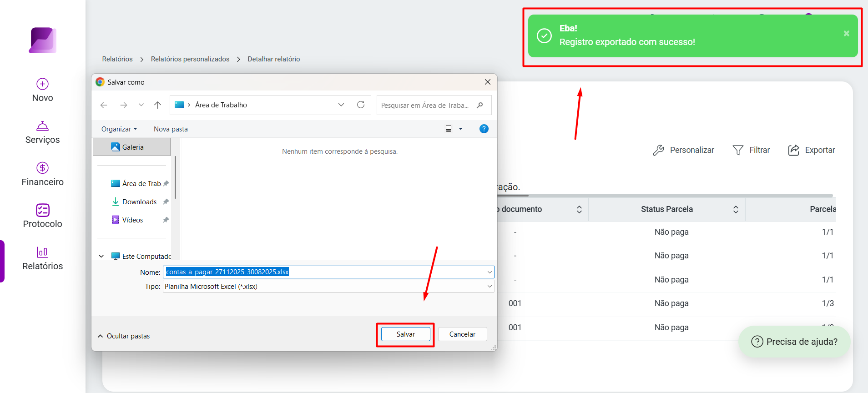868x393 pixels.
Task: Click the Salvar button
Action: [x=406, y=334]
